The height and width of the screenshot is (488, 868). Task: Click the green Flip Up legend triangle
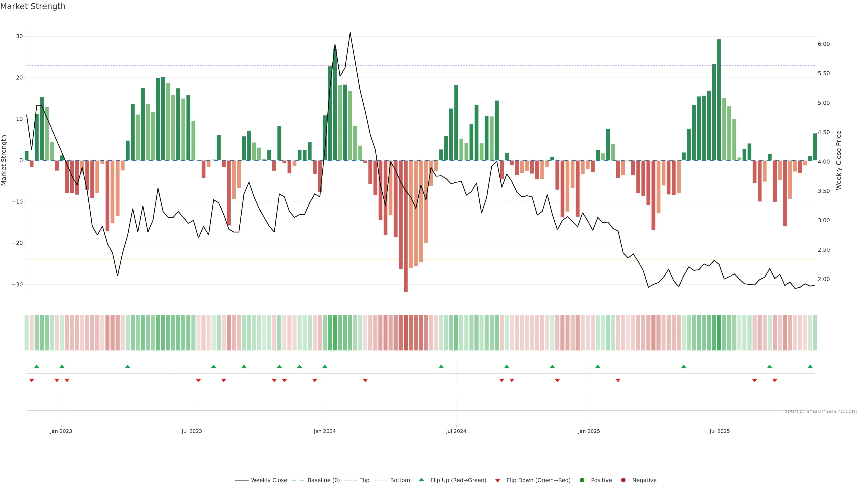(421, 480)
